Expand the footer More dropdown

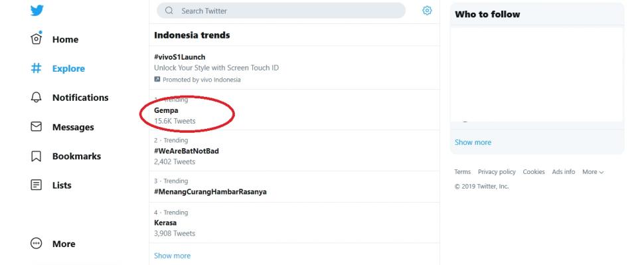click(593, 172)
